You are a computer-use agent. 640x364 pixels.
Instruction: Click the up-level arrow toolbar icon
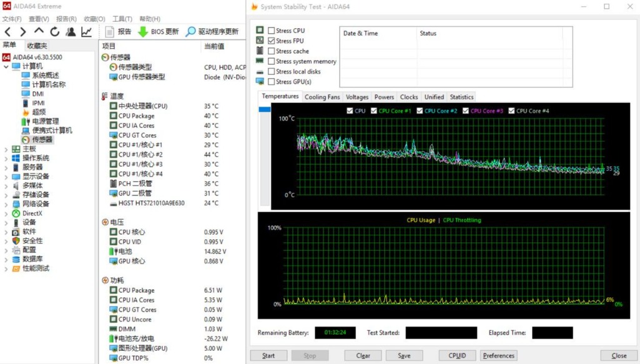39,31
